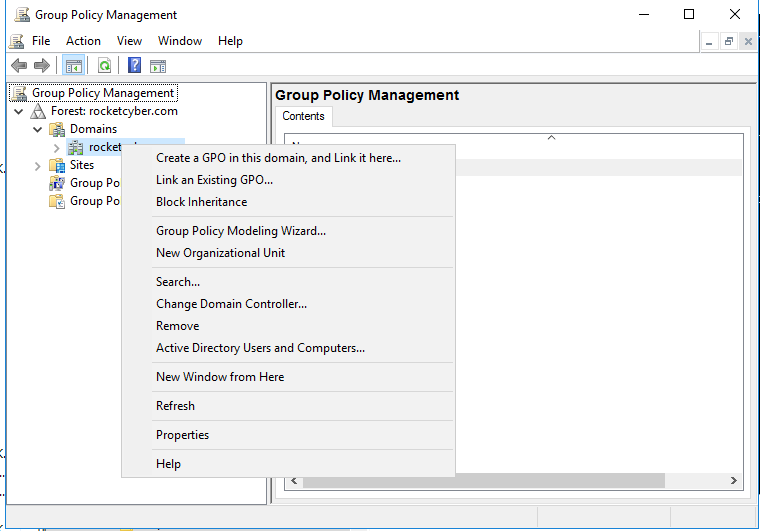The width and height of the screenshot is (760, 531).
Task: Click the horizontal scrollbar thumb in Contents
Action: click(484, 481)
